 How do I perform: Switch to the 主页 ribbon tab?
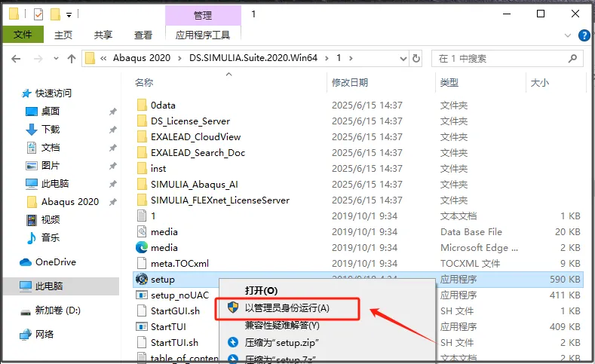point(63,35)
